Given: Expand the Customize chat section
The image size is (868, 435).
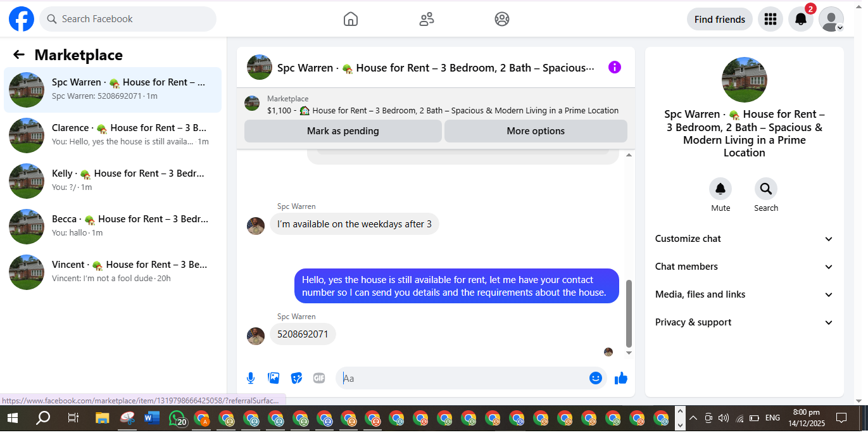Looking at the screenshot, I should 745,239.
